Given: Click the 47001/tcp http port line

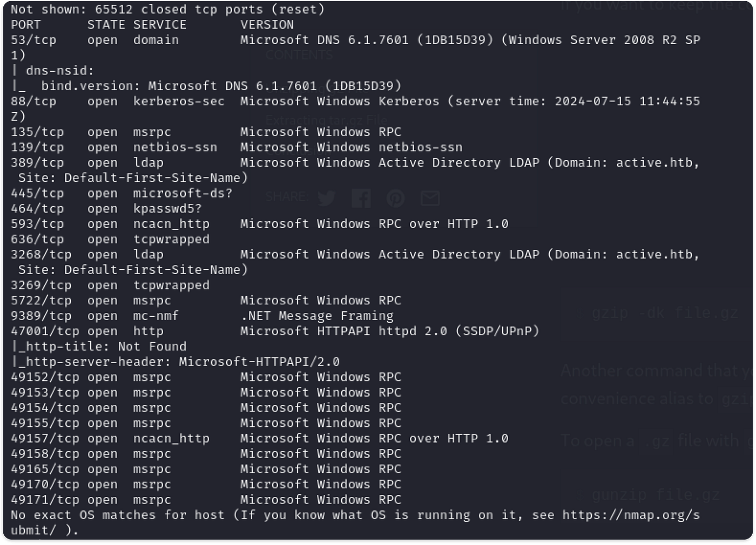Looking at the screenshot, I should point(275,331).
